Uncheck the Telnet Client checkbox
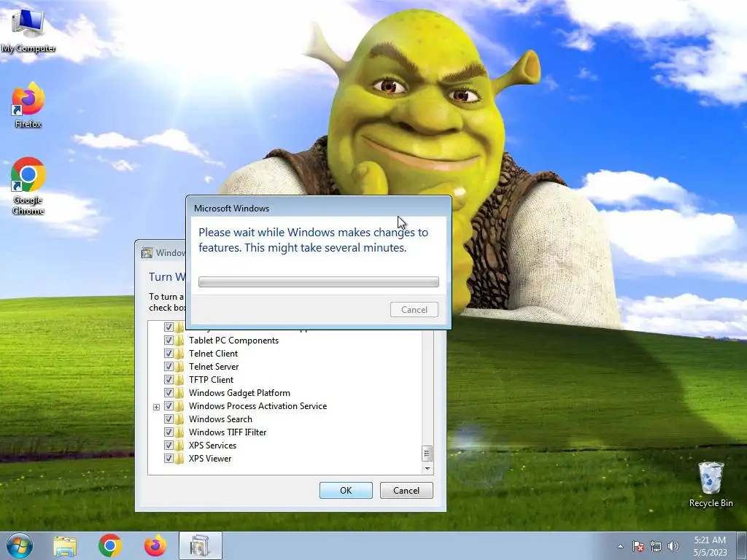 pyautogui.click(x=169, y=354)
